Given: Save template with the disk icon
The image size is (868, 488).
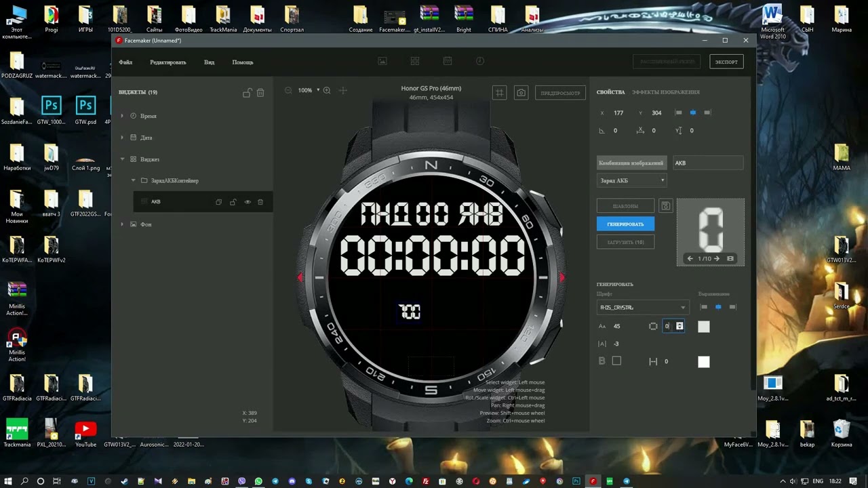Looking at the screenshot, I should click(666, 205).
